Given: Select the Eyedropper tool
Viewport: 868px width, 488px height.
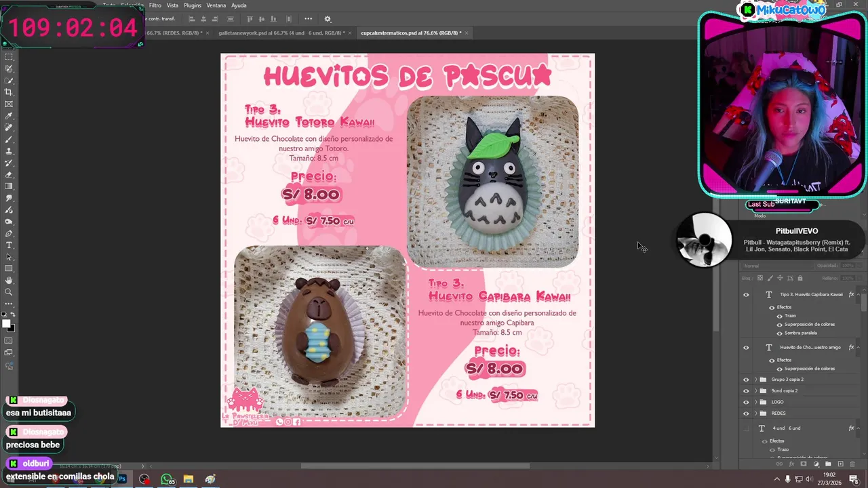Looking at the screenshot, I should coord(9,116).
